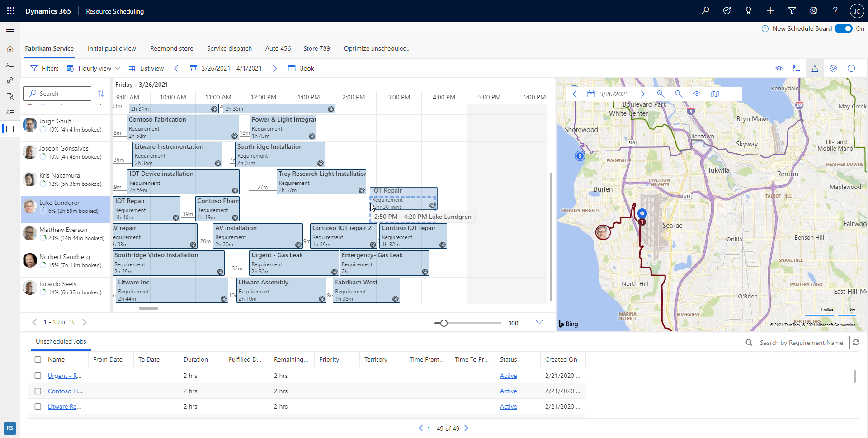Screen dimensions: 868x438
Task: Click the refresh icon on the schedule board
Action: pos(852,68)
